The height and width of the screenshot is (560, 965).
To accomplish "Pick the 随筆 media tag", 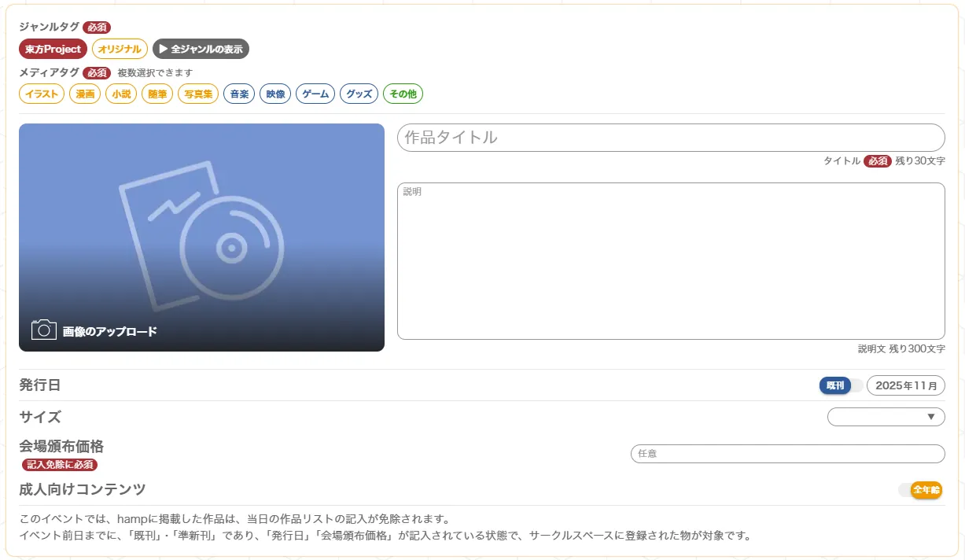I will point(157,94).
